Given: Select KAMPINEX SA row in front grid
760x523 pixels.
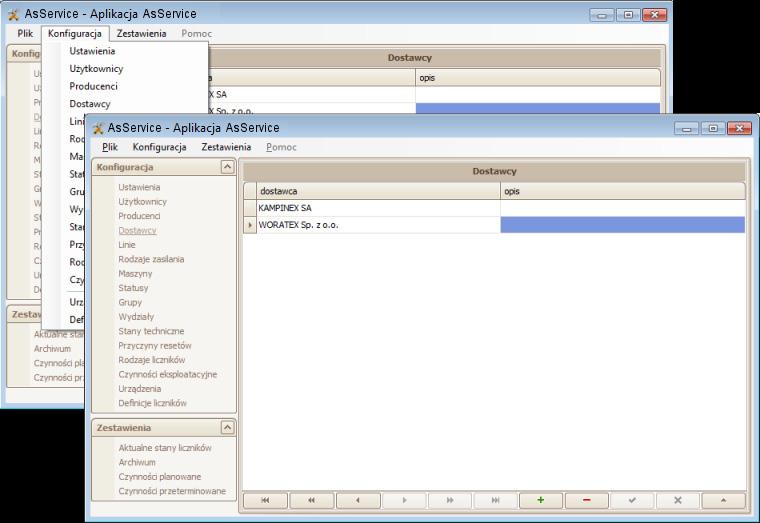Looking at the screenshot, I should coord(378,208).
